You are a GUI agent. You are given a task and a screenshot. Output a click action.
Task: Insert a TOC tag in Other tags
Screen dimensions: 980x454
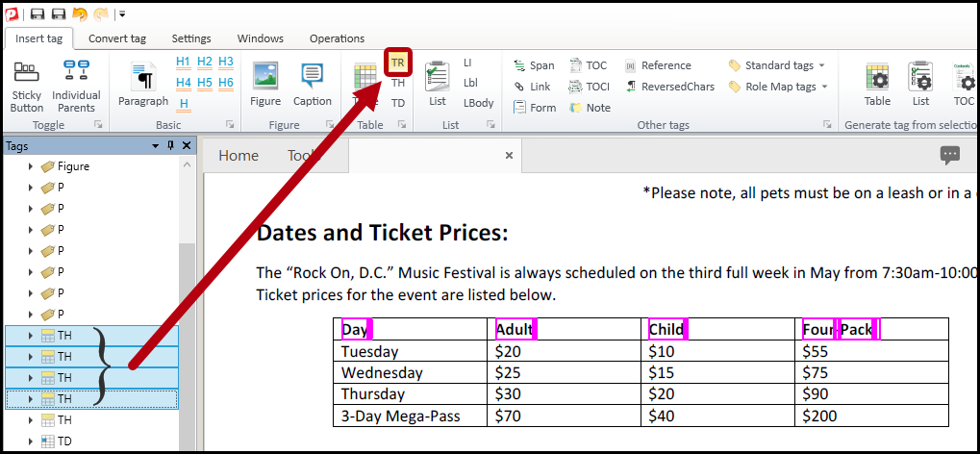(589, 65)
